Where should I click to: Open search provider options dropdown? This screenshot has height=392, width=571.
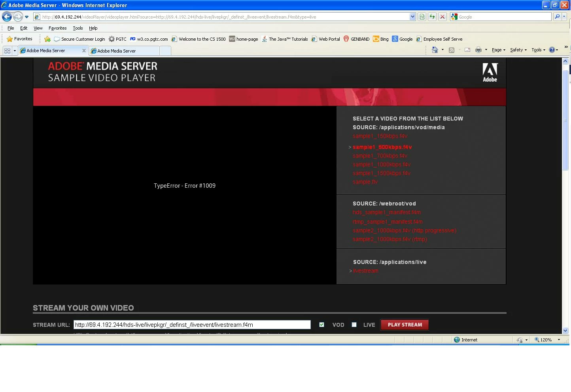564,17
